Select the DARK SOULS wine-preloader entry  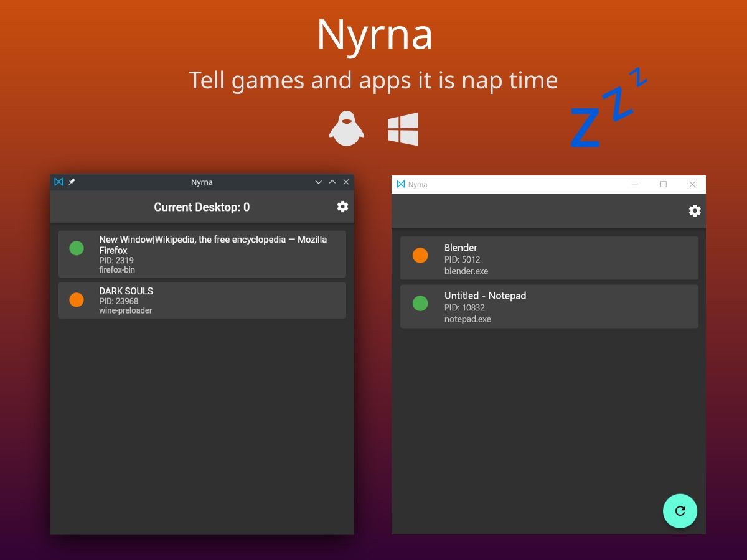[202, 301]
